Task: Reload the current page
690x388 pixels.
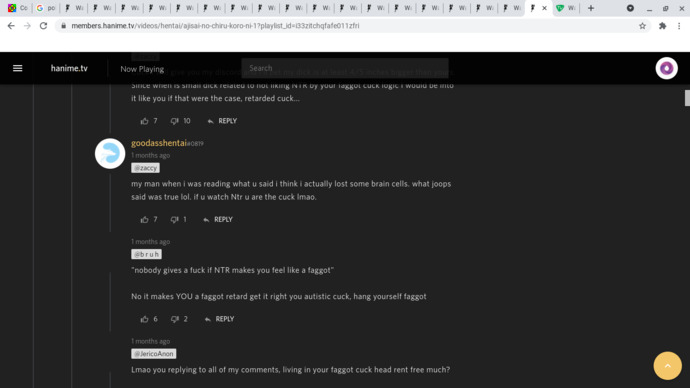Action: coord(43,26)
